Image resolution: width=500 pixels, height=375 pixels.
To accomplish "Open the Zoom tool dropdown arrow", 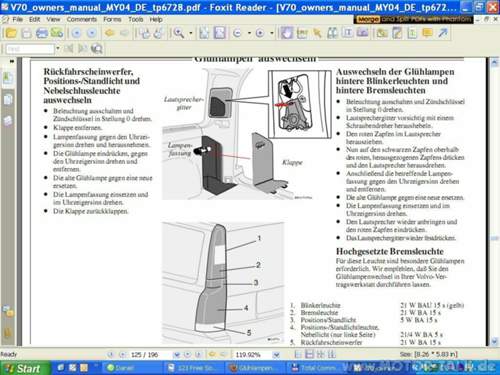I will point(191,33).
